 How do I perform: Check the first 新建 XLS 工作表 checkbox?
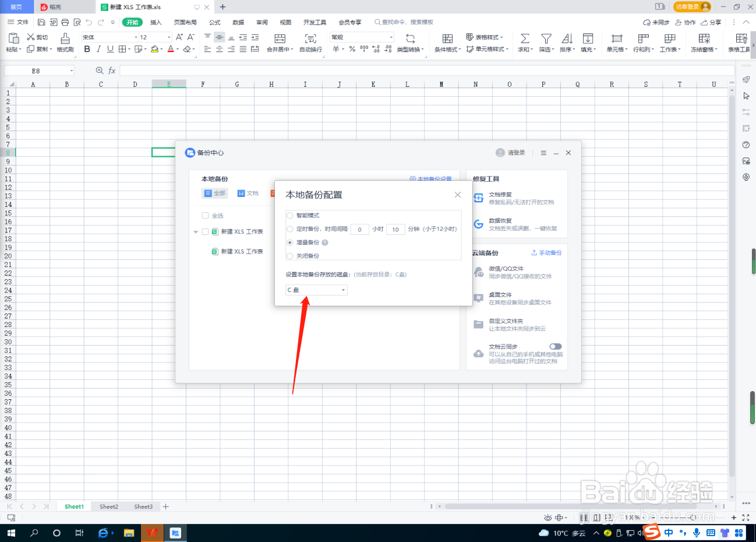click(205, 231)
